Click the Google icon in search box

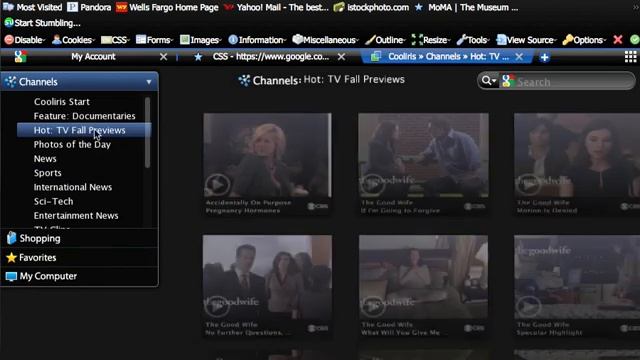(x=507, y=81)
